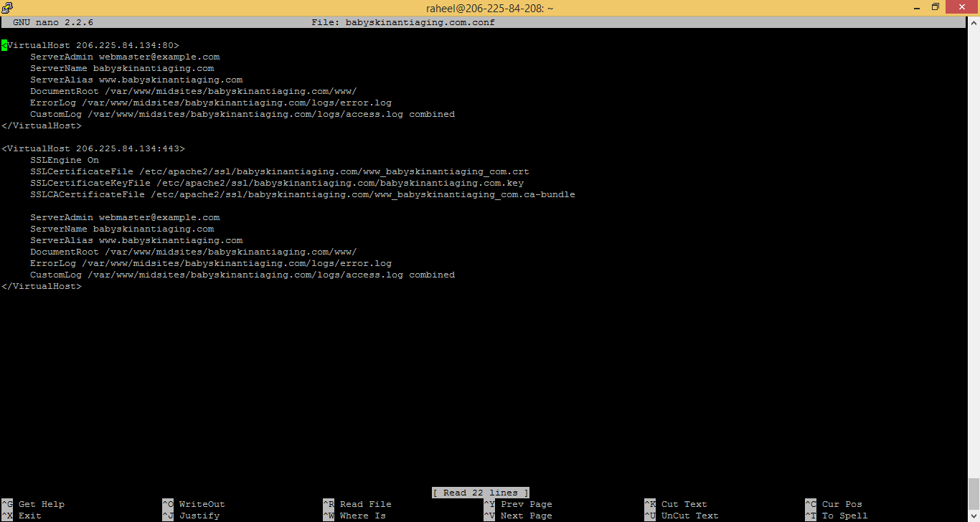Image resolution: width=980 pixels, height=522 pixels.
Task: Click the Exit shortcut label
Action: pos(30,516)
